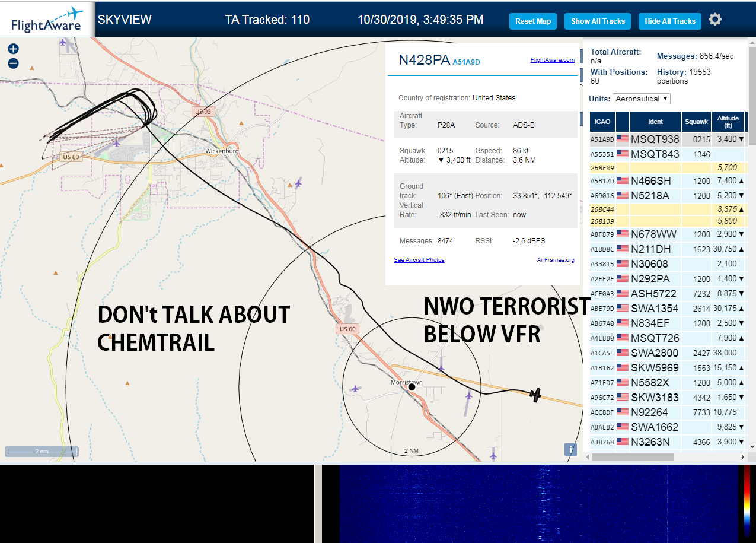The height and width of the screenshot is (543, 756).
Task: Select purple aircraft icon southwest of Wickenburg
Action: tap(117, 143)
